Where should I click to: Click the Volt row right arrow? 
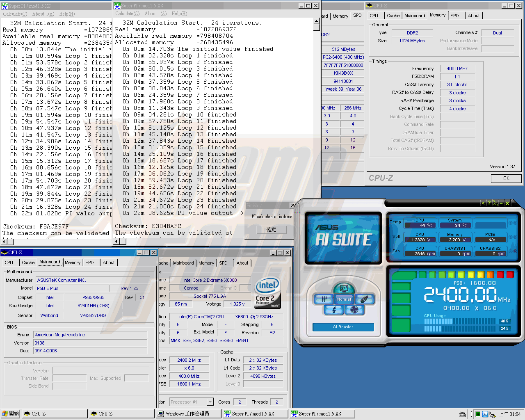pyautogui.click(x=515, y=237)
